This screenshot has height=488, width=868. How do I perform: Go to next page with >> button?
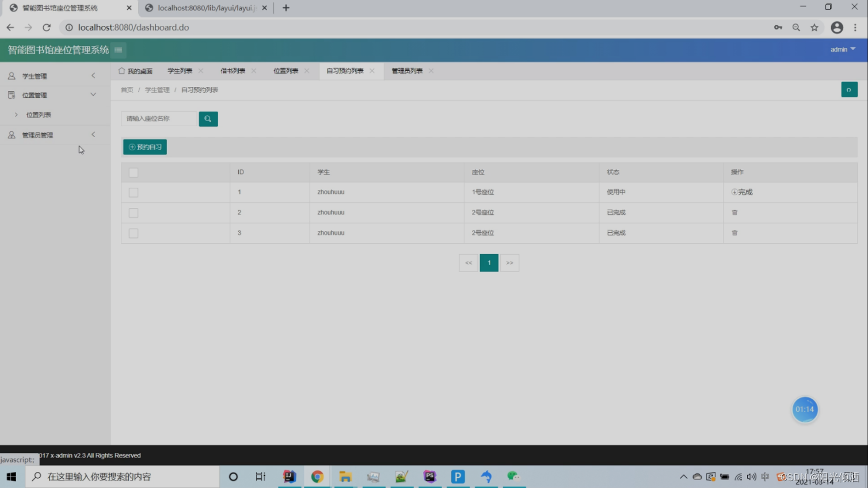pyautogui.click(x=509, y=263)
